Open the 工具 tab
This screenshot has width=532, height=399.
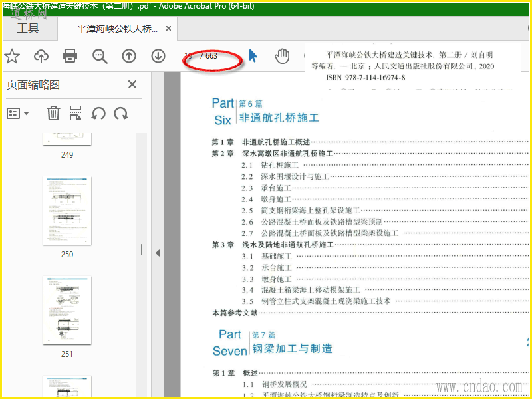pyautogui.click(x=28, y=28)
